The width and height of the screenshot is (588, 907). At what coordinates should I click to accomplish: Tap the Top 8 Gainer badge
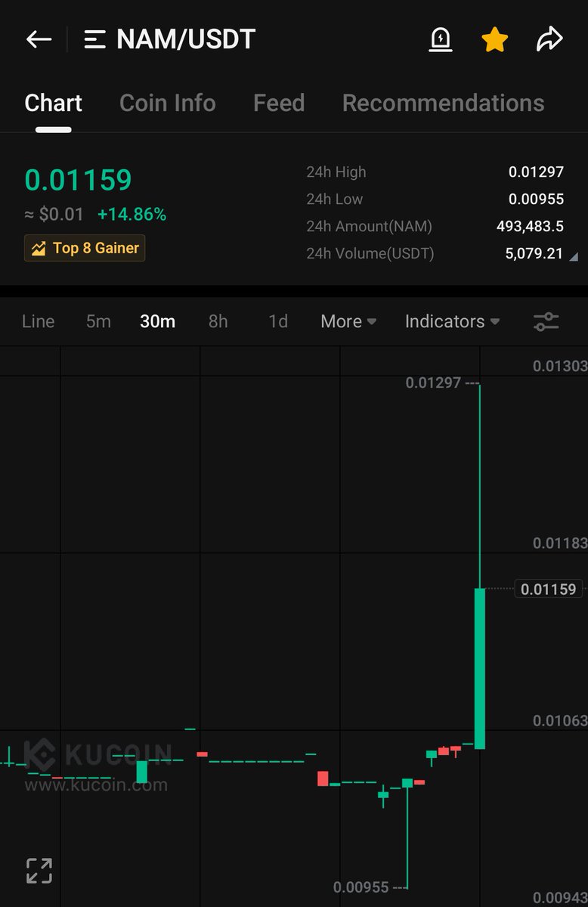point(85,248)
